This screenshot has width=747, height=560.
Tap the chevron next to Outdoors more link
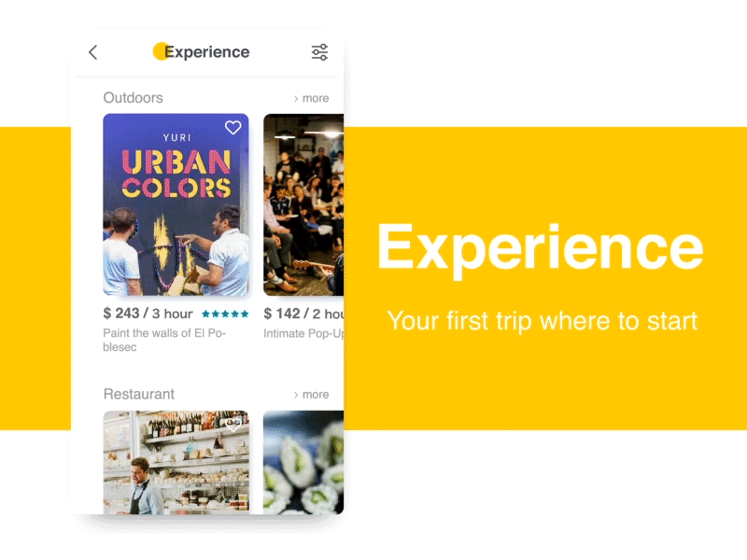pyautogui.click(x=294, y=98)
